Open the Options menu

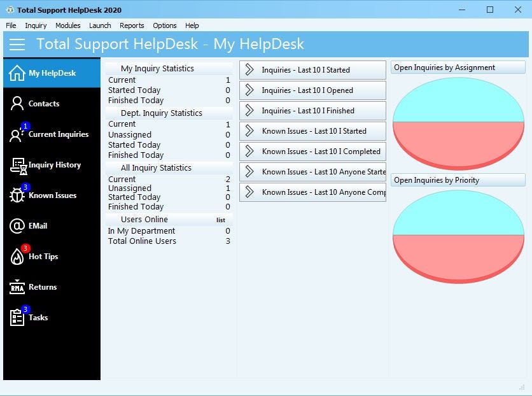(x=164, y=25)
